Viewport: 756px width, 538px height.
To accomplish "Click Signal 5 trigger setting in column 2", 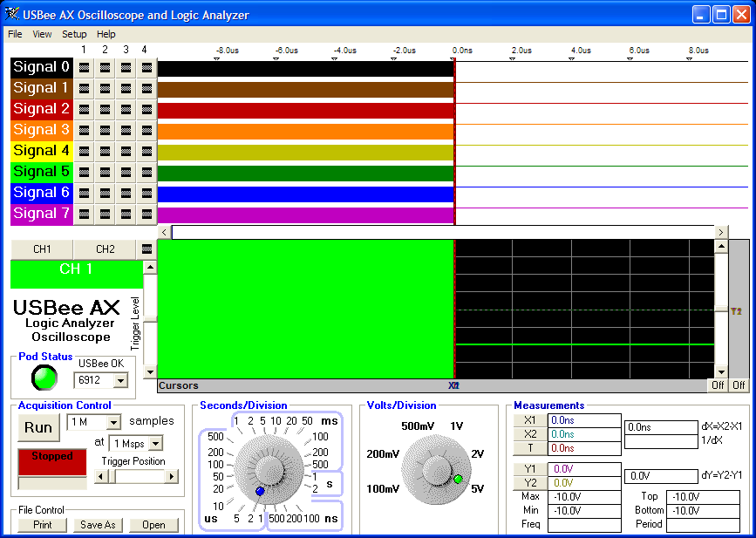I will [106, 172].
